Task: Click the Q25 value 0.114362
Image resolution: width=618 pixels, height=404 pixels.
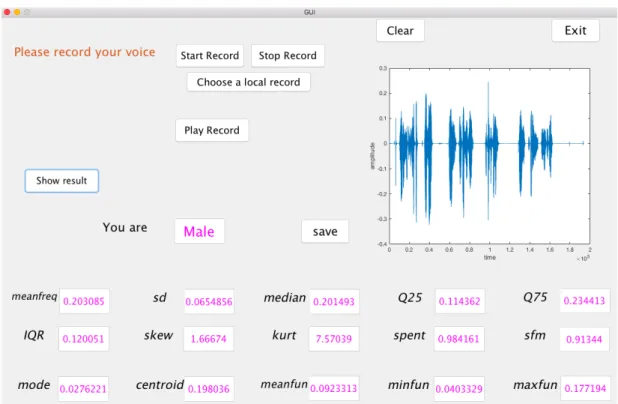Action: [460, 301]
